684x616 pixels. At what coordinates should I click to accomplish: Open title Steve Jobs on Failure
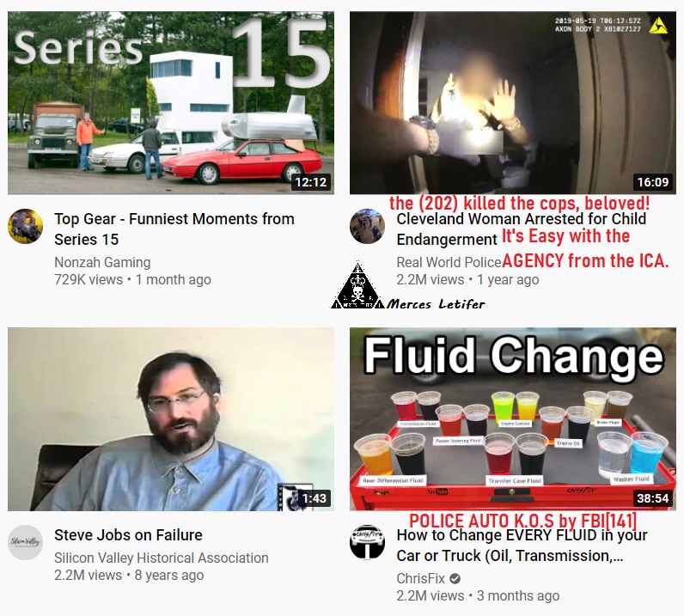click(x=128, y=535)
